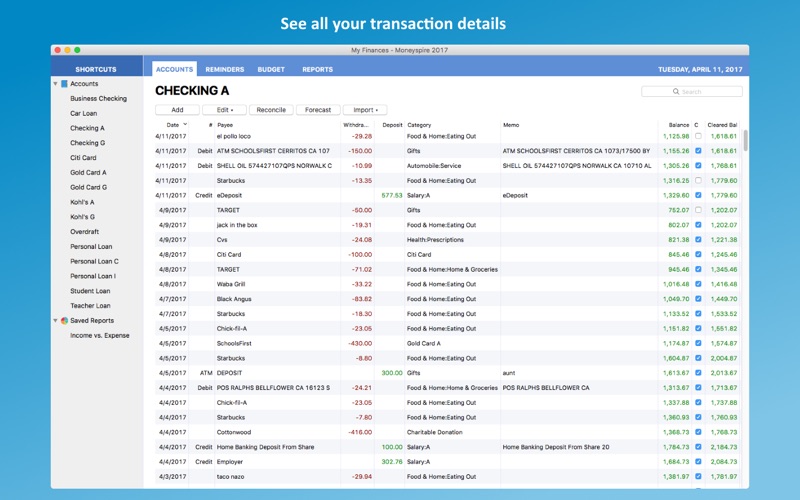Click the Saved Reports pie chart icon
800x500 pixels.
click(64, 320)
